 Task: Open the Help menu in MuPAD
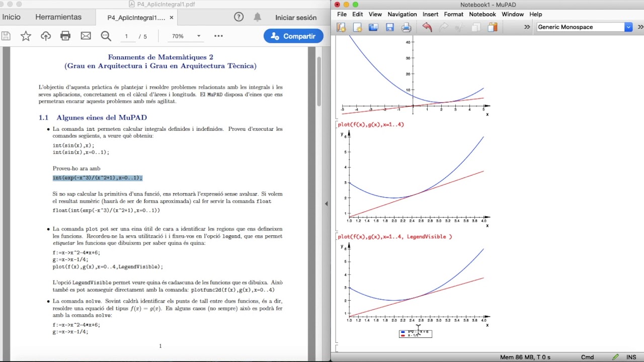[x=536, y=14]
